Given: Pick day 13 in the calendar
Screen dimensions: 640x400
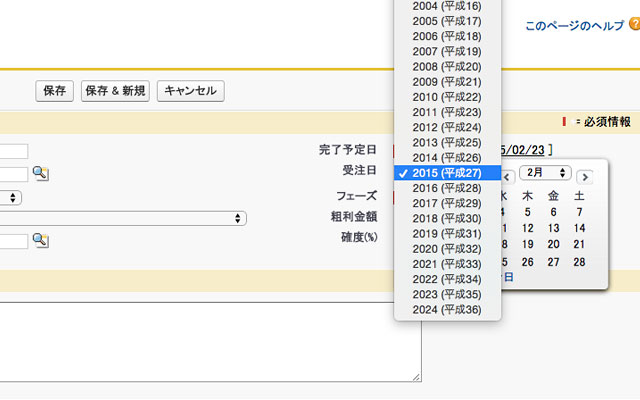Looking at the screenshot, I should coord(553,228).
